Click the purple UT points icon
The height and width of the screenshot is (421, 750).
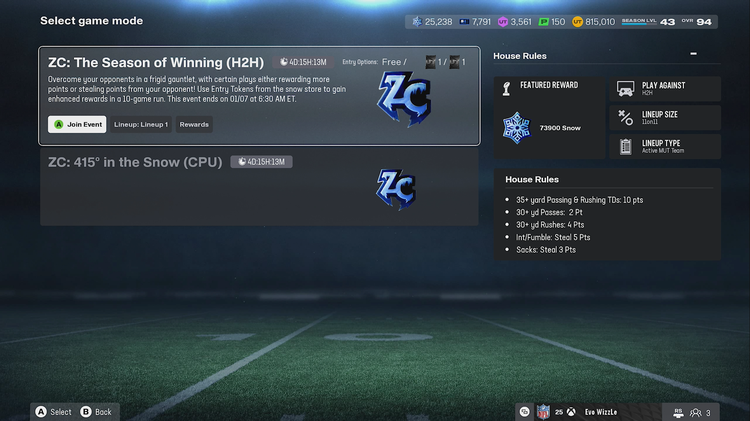click(503, 22)
